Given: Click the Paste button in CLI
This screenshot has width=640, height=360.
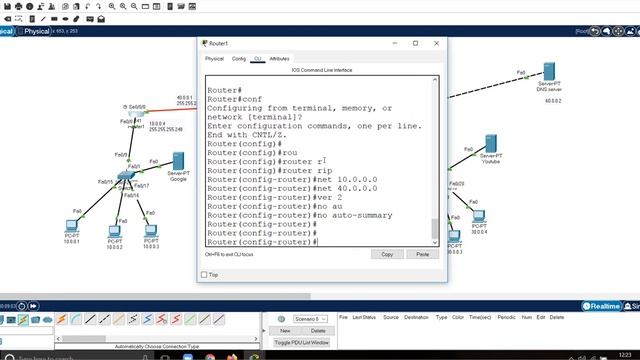Looking at the screenshot, I should (x=422, y=254).
